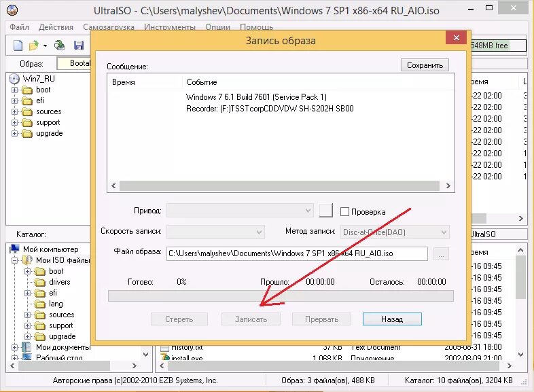Select the Windows 7 6.1 Build 7601 log line
The image size is (534, 392).
[x=256, y=97]
